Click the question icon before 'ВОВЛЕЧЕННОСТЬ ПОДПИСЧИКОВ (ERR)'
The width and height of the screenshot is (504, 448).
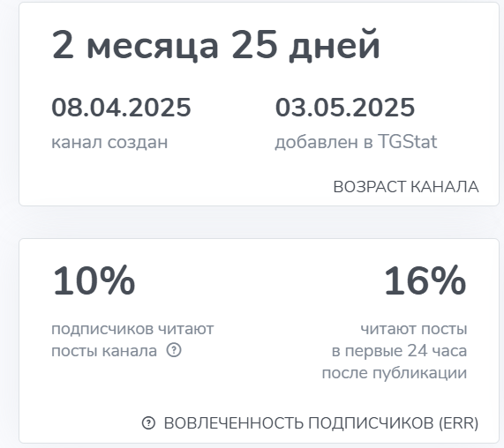pyautogui.click(x=148, y=423)
